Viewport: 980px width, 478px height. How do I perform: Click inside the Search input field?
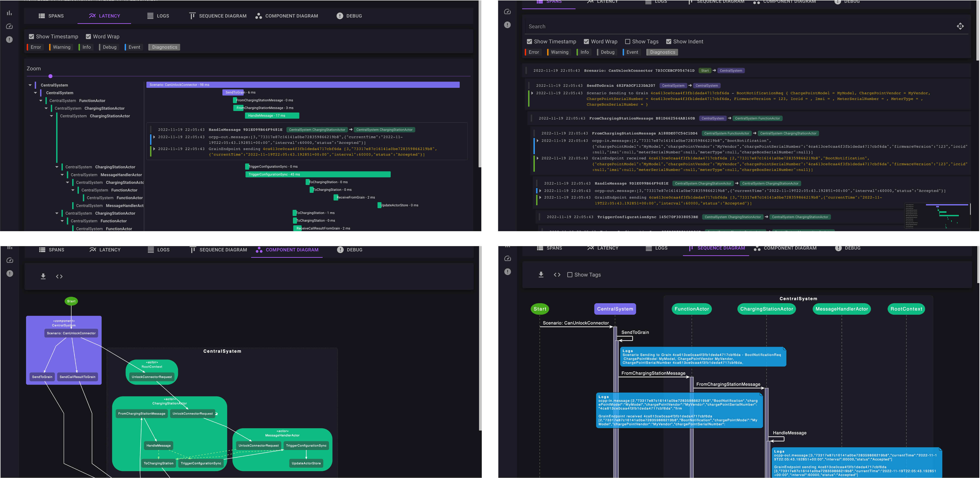tap(647, 26)
